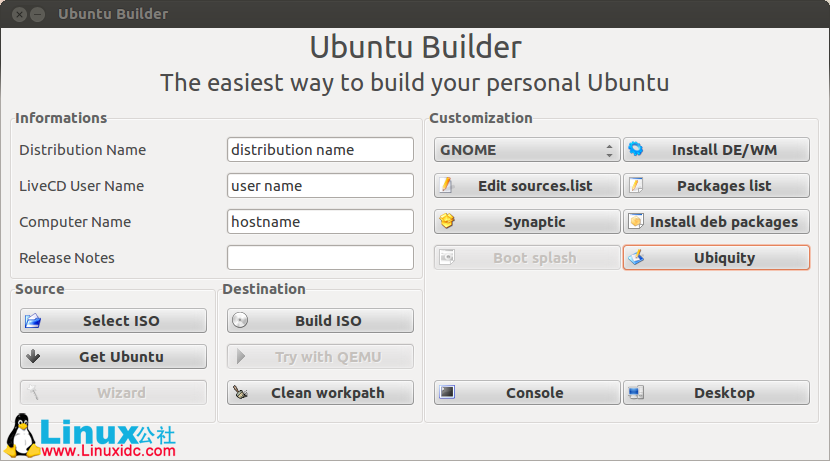Click the Select ISO button

(113, 321)
